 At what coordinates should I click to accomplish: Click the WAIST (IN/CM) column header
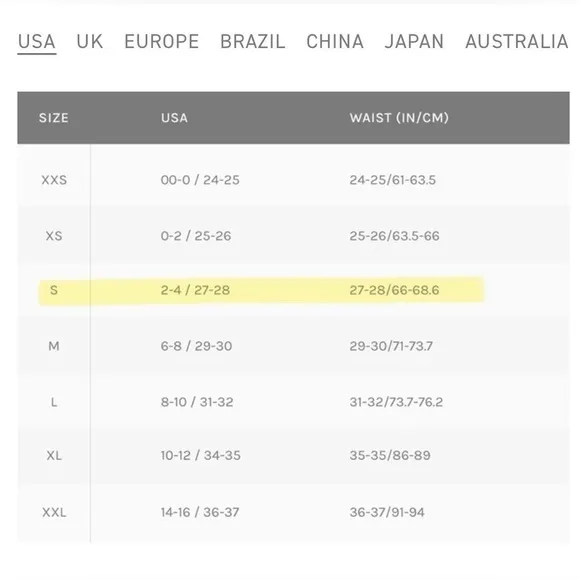pos(399,118)
